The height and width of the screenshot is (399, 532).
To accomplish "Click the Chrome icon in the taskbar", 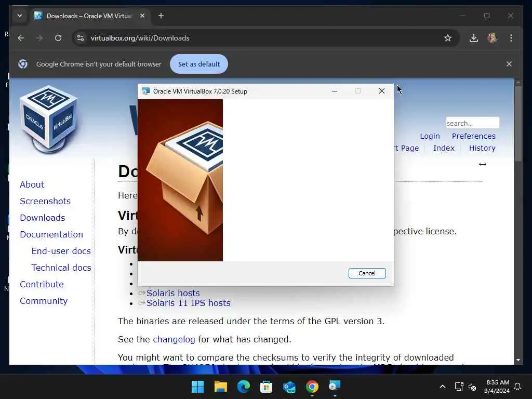I will coord(312,387).
